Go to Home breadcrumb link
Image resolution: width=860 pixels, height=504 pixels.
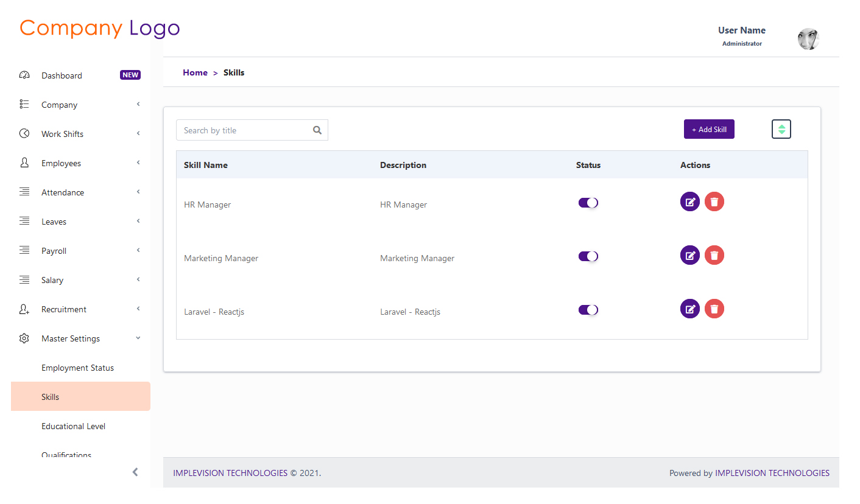(x=195, y=72)
